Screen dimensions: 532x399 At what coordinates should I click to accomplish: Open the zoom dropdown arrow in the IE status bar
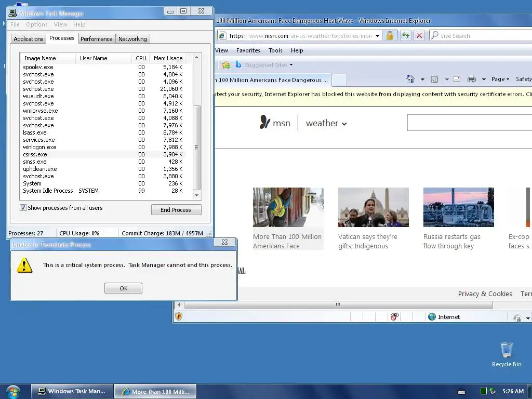[x=528, y=318]
